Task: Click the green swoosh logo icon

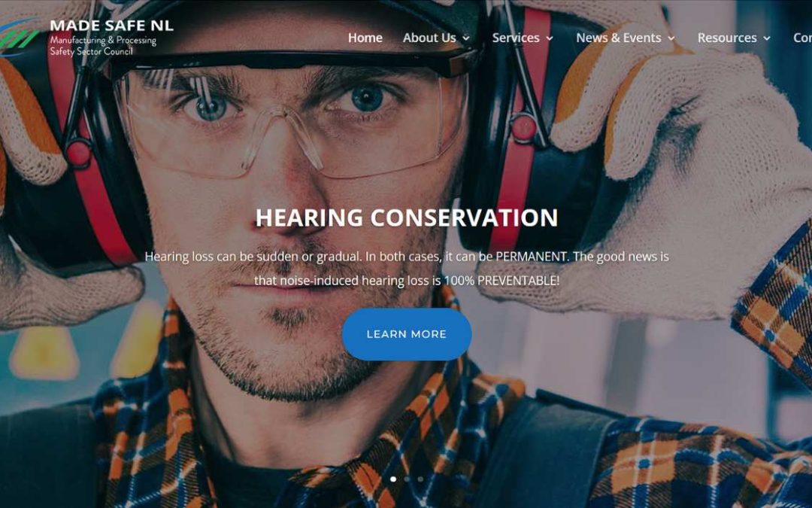Action: pyautogui.click(x=18, y=38)
